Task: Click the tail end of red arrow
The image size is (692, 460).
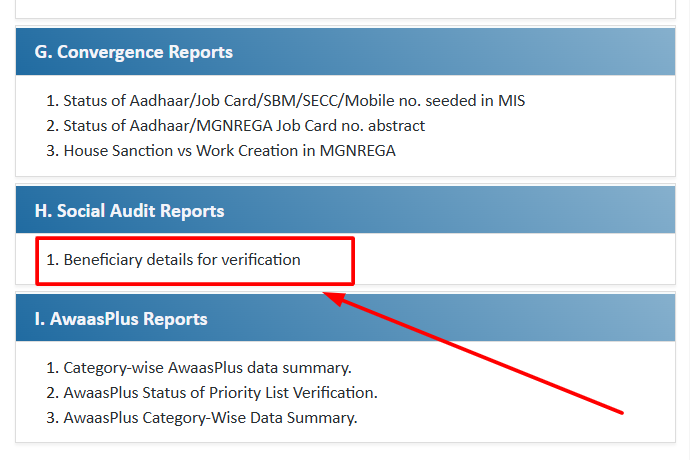Action: point(620,410)
